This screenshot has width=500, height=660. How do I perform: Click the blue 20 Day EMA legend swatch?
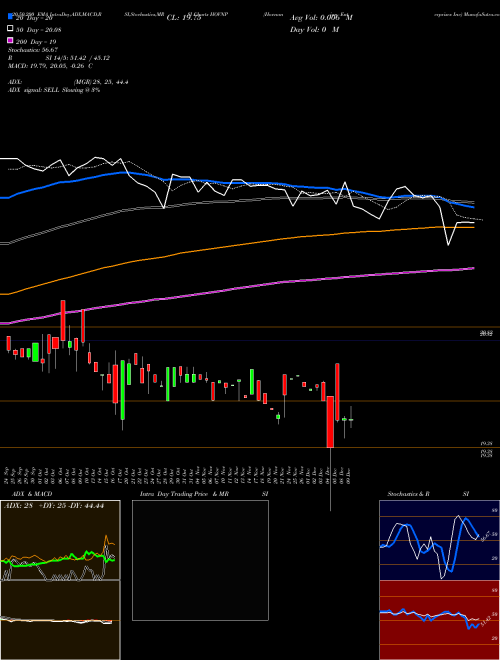10,17
